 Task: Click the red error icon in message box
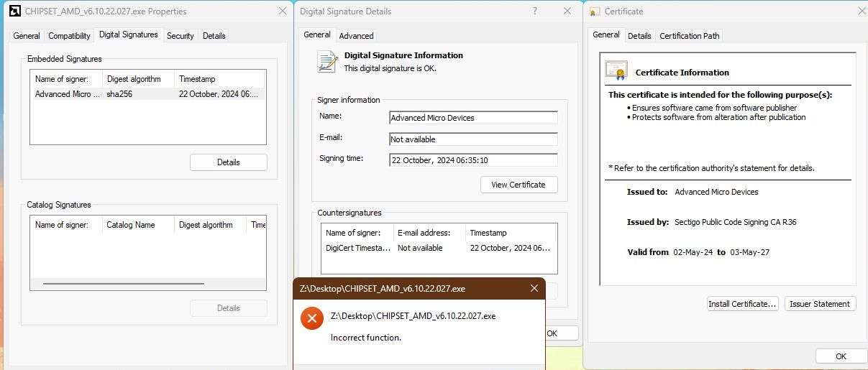pyautogui.click(x=312, y=318)
